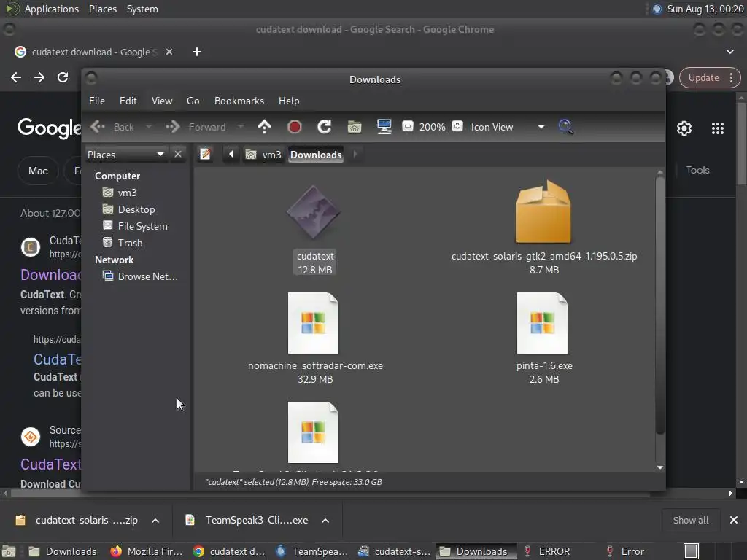The image size is (747, 560).
Task: Click Tools on Google results page
Action: (697, 170)
